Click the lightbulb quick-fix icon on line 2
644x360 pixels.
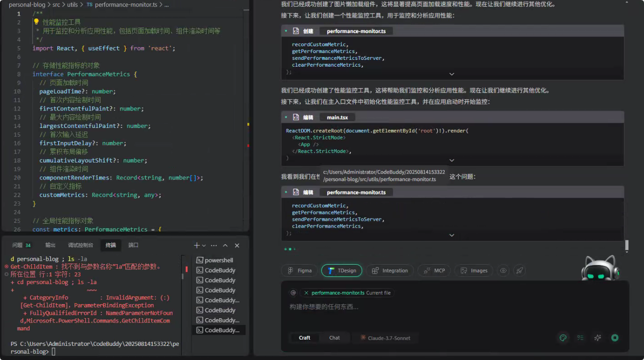[x=36, y=22]
